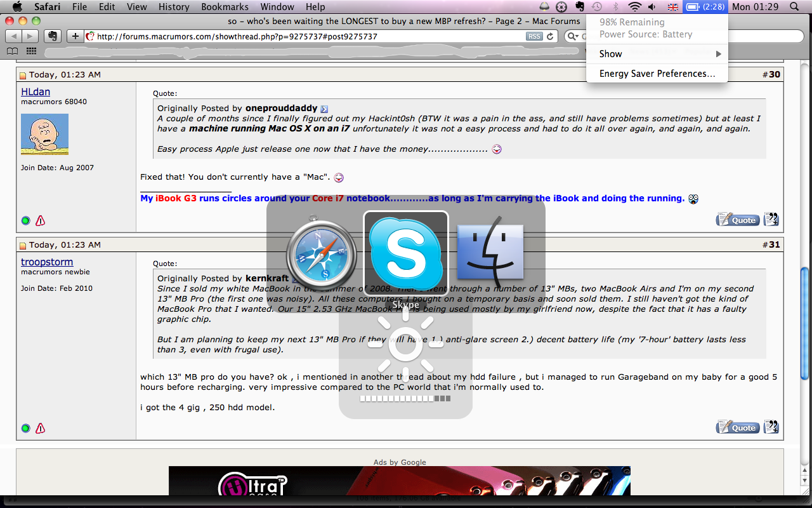Click the battery status menu bar item
This screenshot has width=812, height=508.
(x=705, y=7)
